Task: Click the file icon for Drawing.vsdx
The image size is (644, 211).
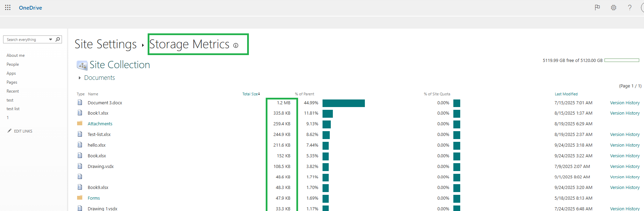Action: [x=80, y=166]
